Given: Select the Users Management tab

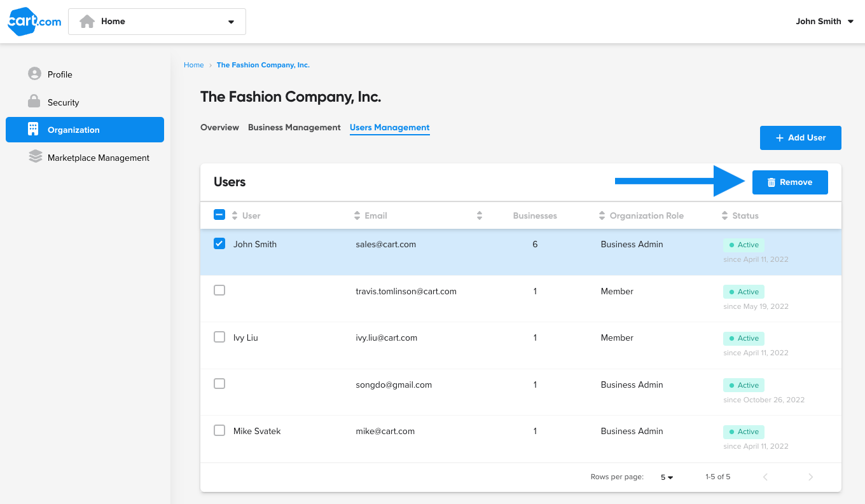Looking at the screenshot, I should pos(390,128).
